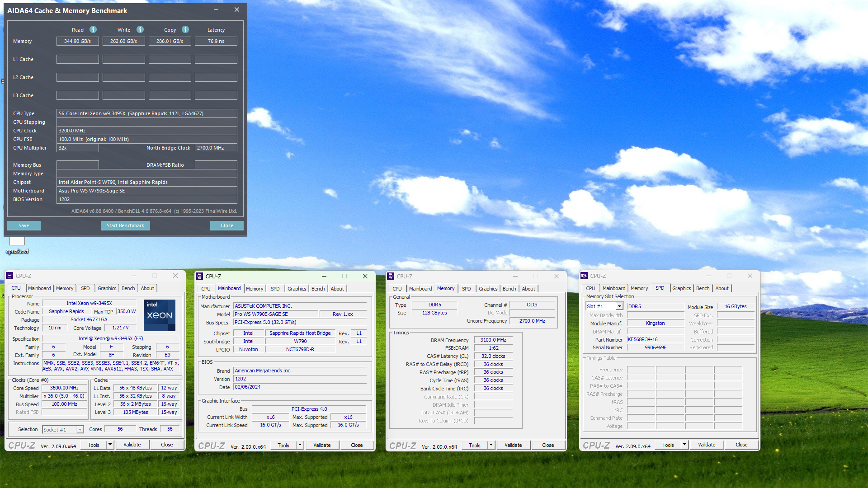Open About tab in SPD CPU-Z window

tap(722, 288)
